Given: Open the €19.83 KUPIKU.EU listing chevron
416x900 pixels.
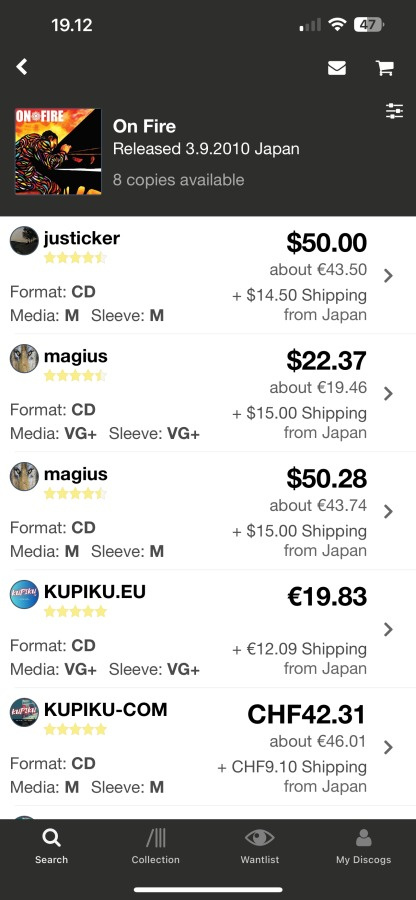Looking at the screenshot, I should (388, 630).
